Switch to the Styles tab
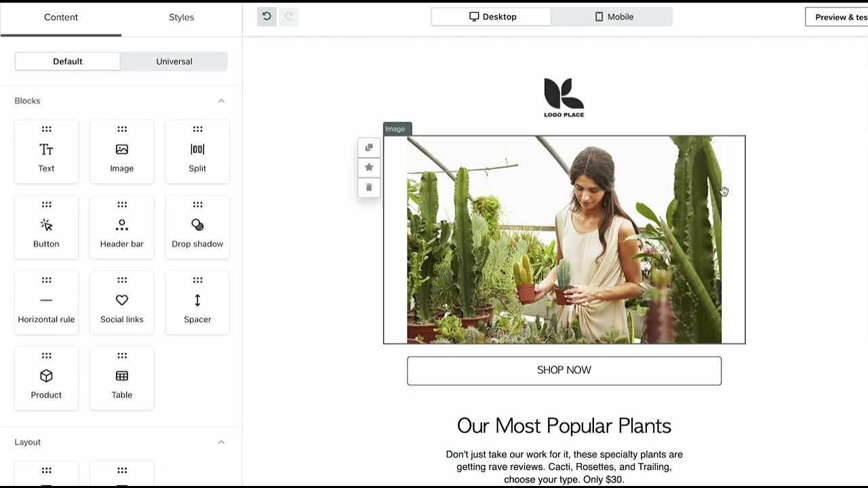Viewport: 868px width, 488px height. [182, 18]
